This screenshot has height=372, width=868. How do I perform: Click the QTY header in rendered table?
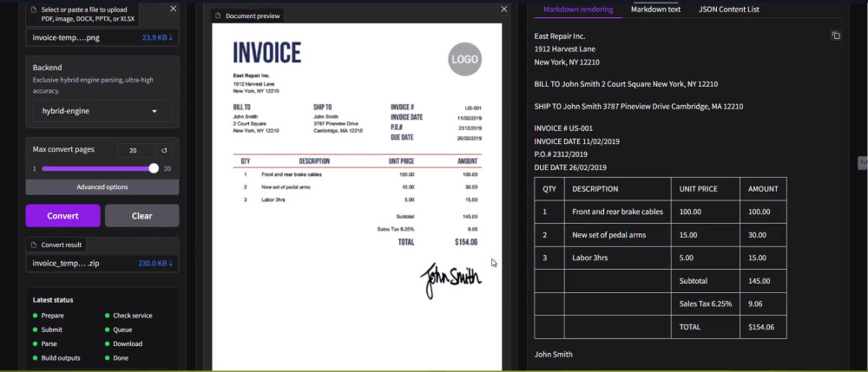pos(549,189)
